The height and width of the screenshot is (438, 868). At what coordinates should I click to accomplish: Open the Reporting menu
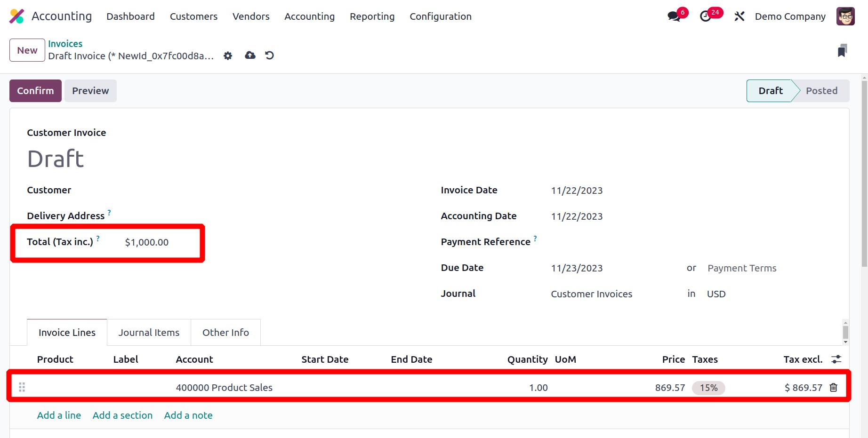coord(372,16)
